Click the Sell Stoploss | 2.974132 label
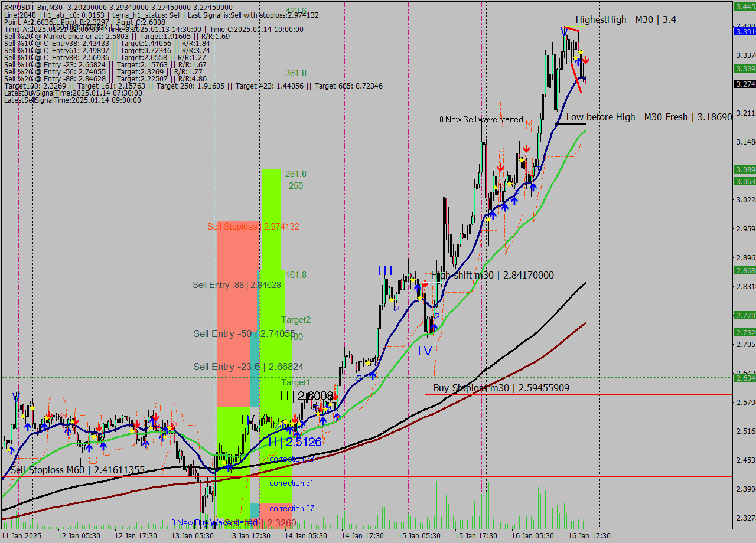The height and width of the screenshot is (543, 756). (253, 227)
